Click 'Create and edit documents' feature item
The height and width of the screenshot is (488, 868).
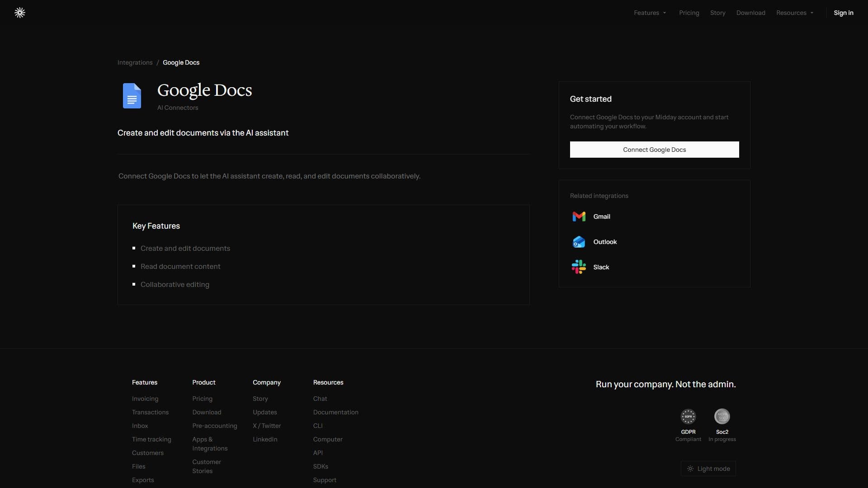point(185,249)
